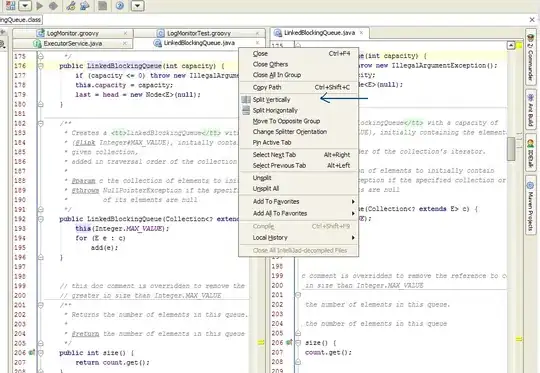Choose Close from the context menu
This screenshot has width=540, height=373.
299,54
